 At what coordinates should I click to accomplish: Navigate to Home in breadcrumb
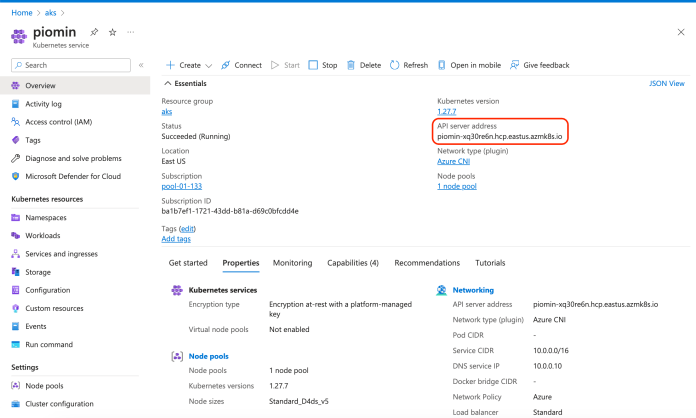pos(21,11)
